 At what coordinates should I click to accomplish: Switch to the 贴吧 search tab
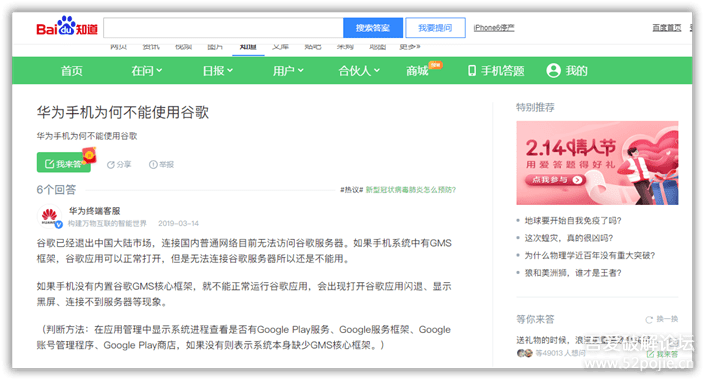(x=313, y=47)
